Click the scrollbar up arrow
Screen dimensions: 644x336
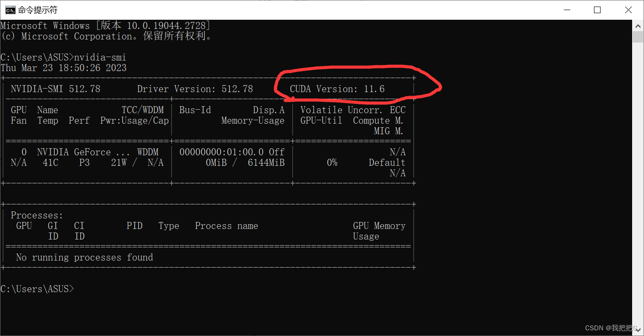638,25
